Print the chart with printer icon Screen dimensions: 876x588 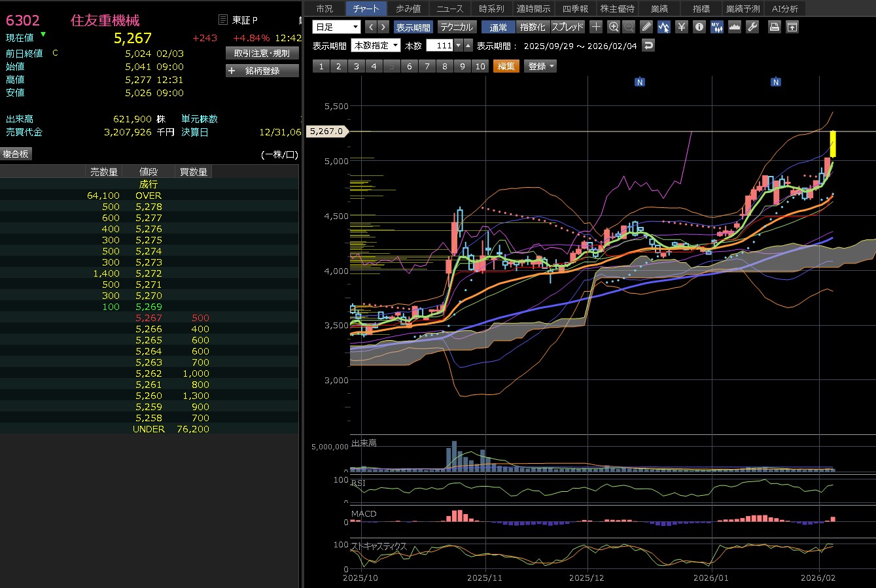(774, 27)
